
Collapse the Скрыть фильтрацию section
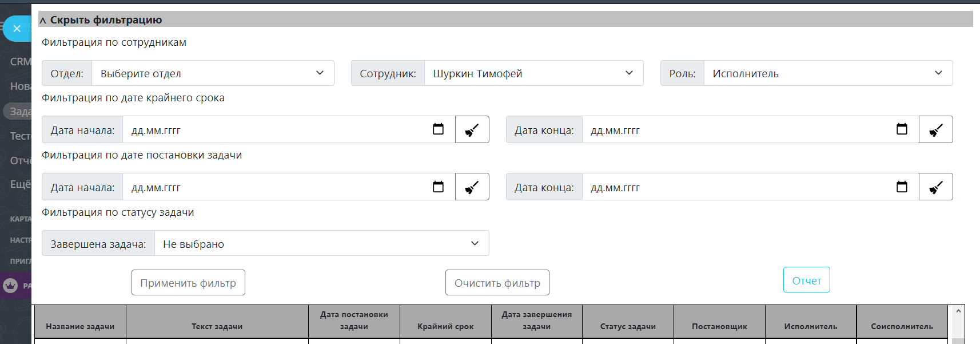[102, 20]
